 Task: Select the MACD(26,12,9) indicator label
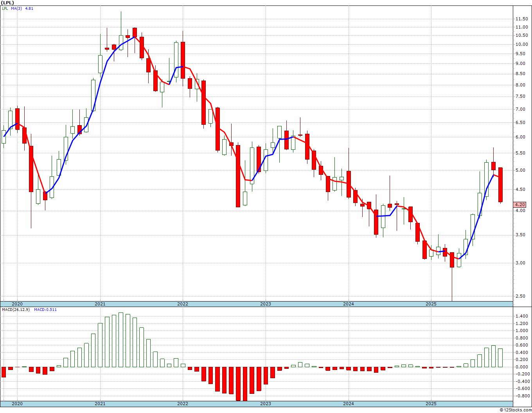[15, 310]
